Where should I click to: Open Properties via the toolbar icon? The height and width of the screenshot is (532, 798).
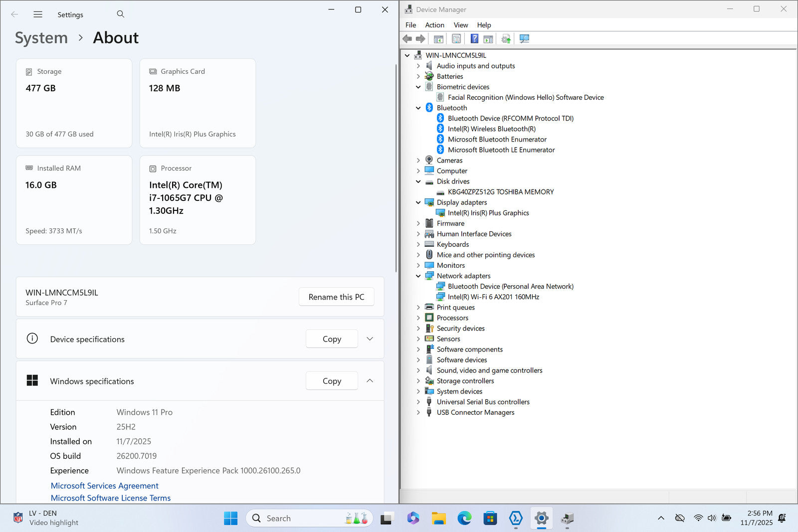[x=456, y=39]
